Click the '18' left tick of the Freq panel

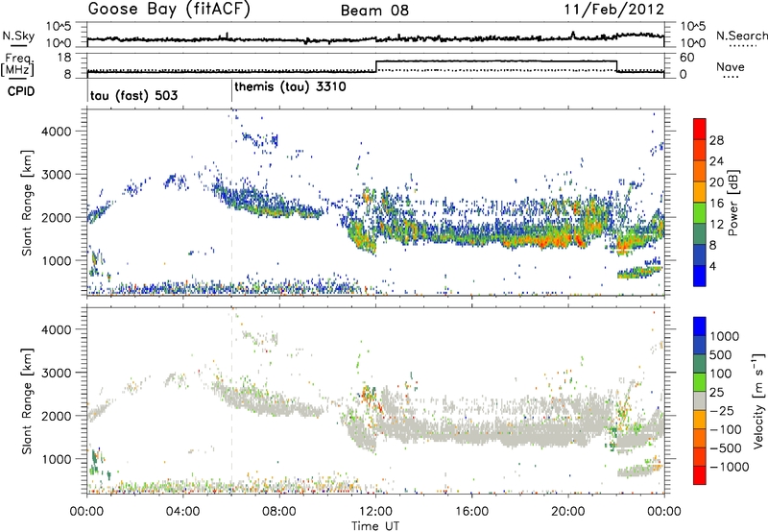(x=64, y=58)
